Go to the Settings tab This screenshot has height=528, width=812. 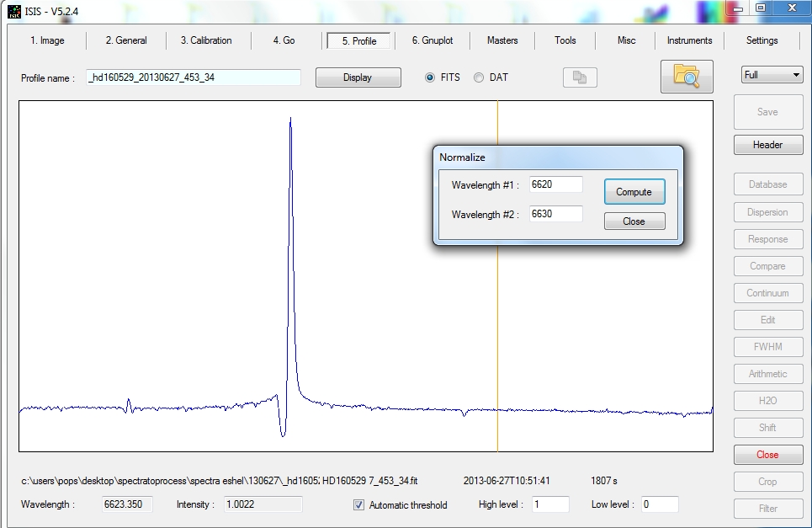tap(762, 40)
